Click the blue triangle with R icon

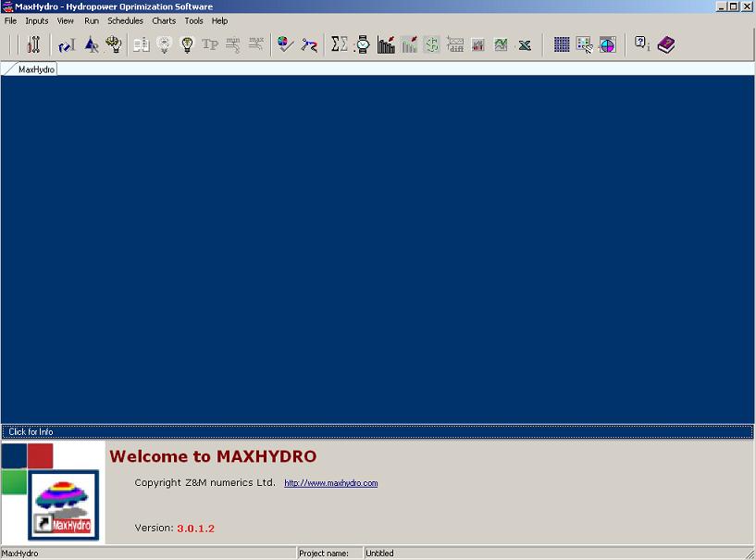(x=91, y=44)
